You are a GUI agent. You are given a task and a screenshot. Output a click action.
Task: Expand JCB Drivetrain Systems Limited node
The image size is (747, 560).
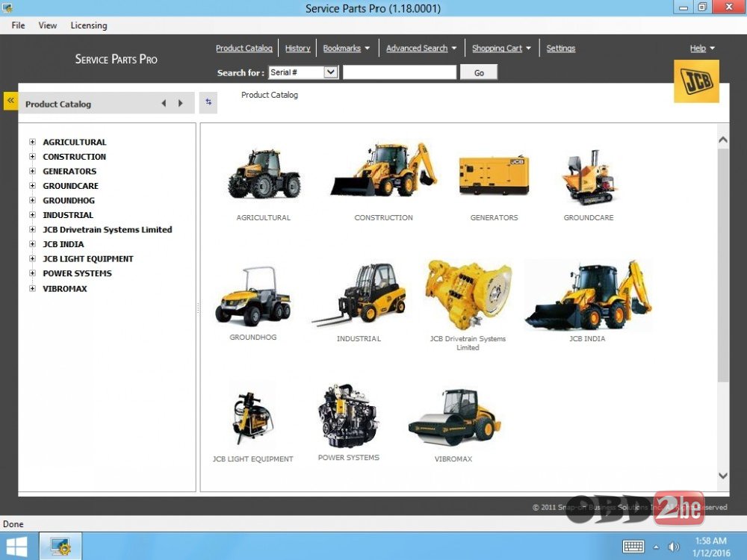click(x=32, y=229)
